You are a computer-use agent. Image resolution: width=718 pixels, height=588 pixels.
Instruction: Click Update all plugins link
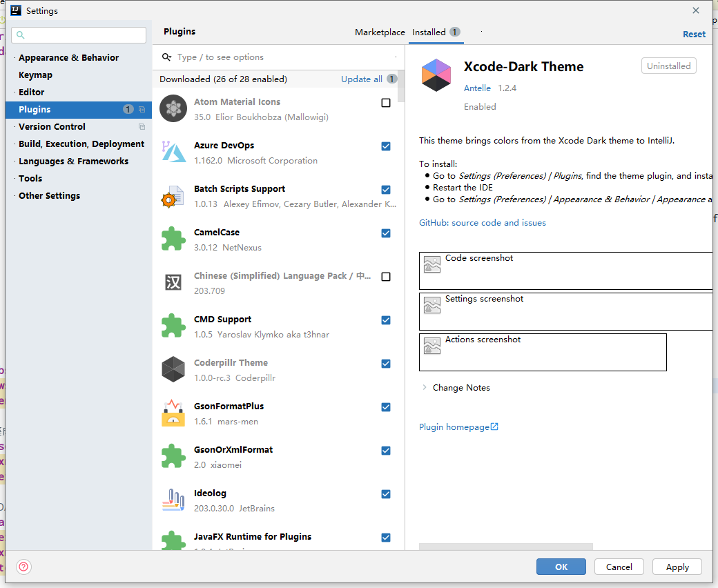coord(362,79)
